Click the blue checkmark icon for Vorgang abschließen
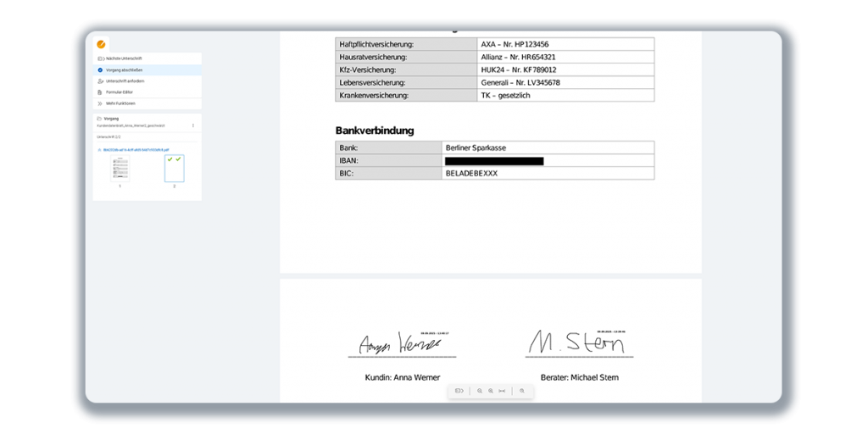868x434 pixels. tap(100, 70)
